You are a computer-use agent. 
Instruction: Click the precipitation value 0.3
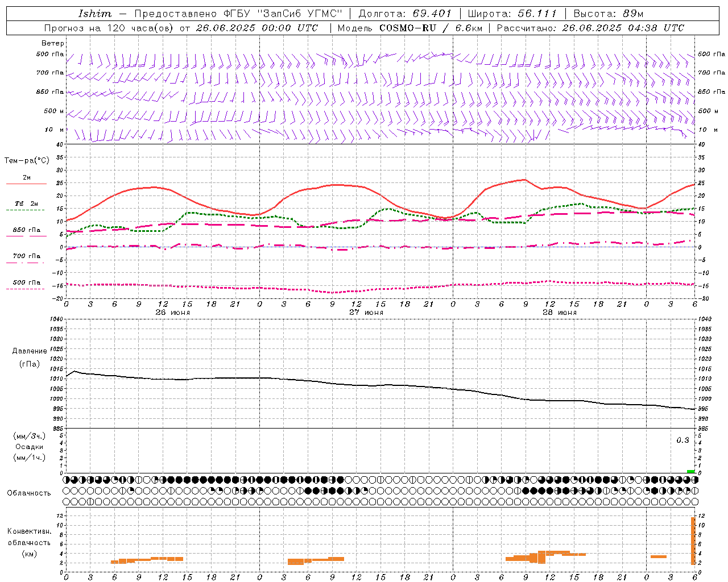[x=682, y=440]
